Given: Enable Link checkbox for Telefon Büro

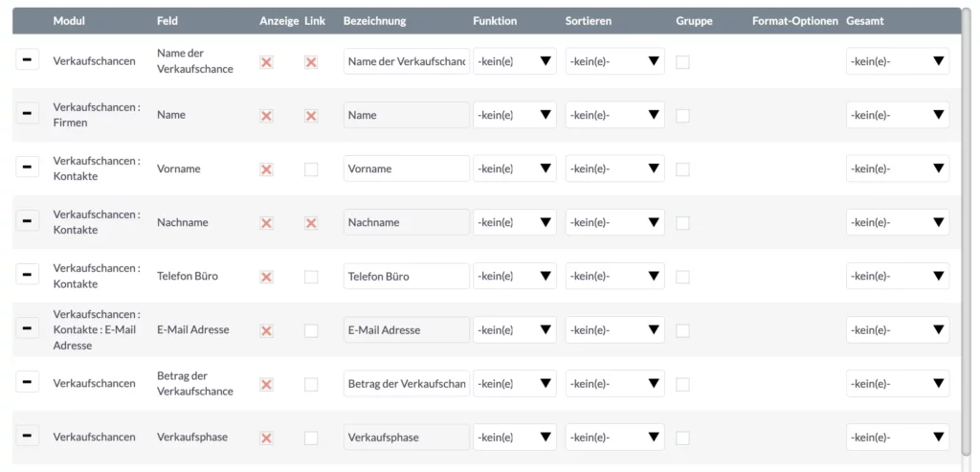Looking at the screenshot, I should (x=311, y=277).
